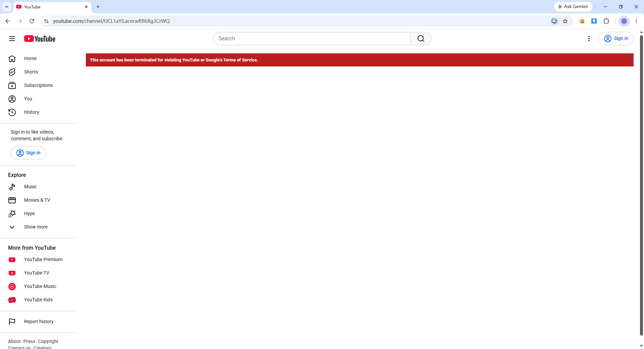Open watch History
The width and height of the screenshot is (644, 349).
click(39, 112)
